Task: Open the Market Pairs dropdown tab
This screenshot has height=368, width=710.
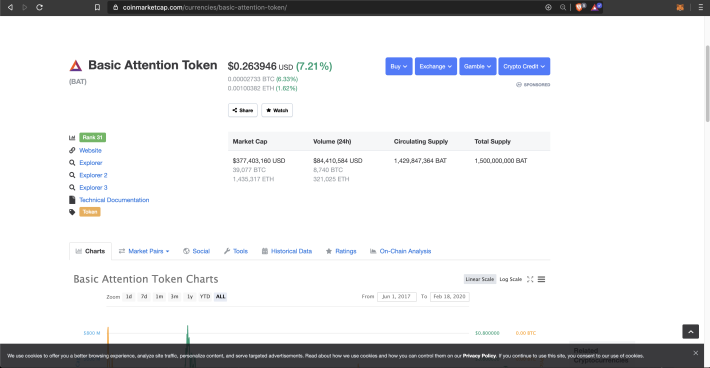Action: (144, 251)
